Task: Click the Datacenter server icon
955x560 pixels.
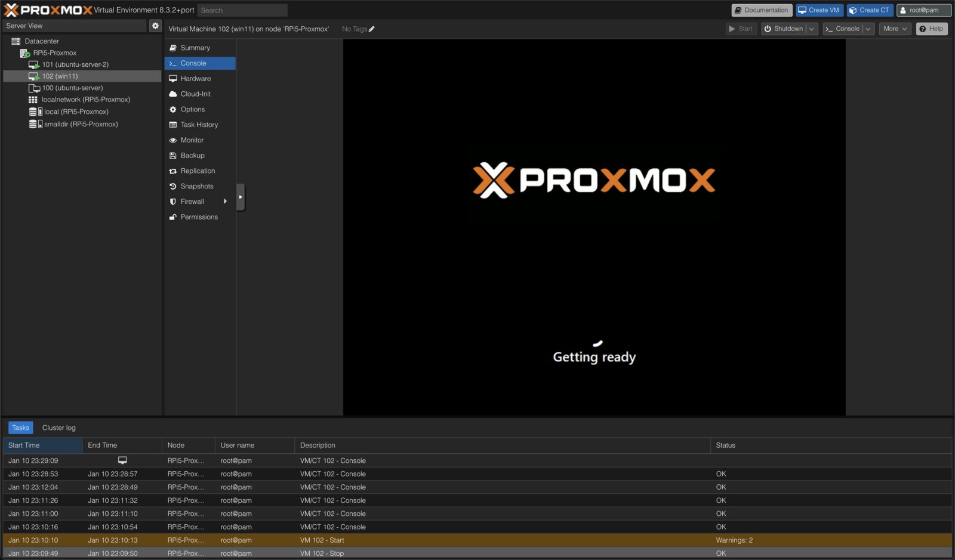Action: click(x=16, y=41)
